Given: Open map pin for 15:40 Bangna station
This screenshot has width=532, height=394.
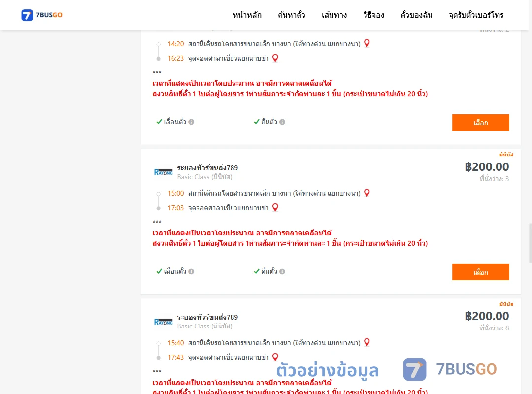Looking at the screenshot, I should tap(367, 342).
